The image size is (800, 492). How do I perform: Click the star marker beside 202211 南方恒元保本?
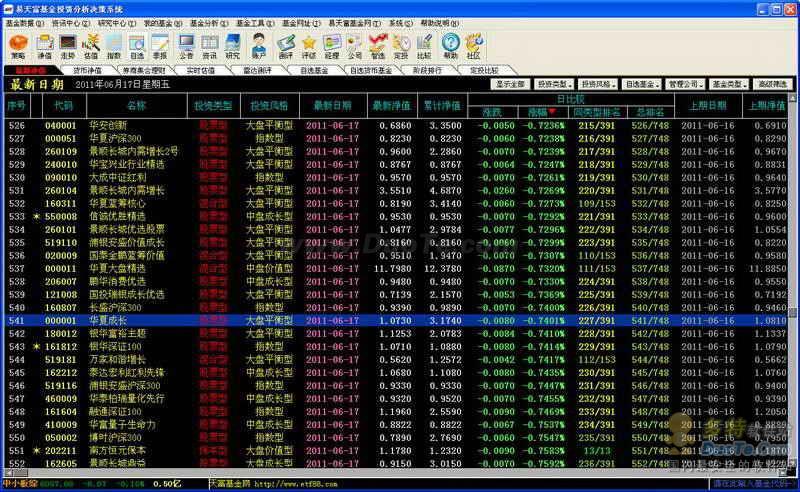pos(36,451)
